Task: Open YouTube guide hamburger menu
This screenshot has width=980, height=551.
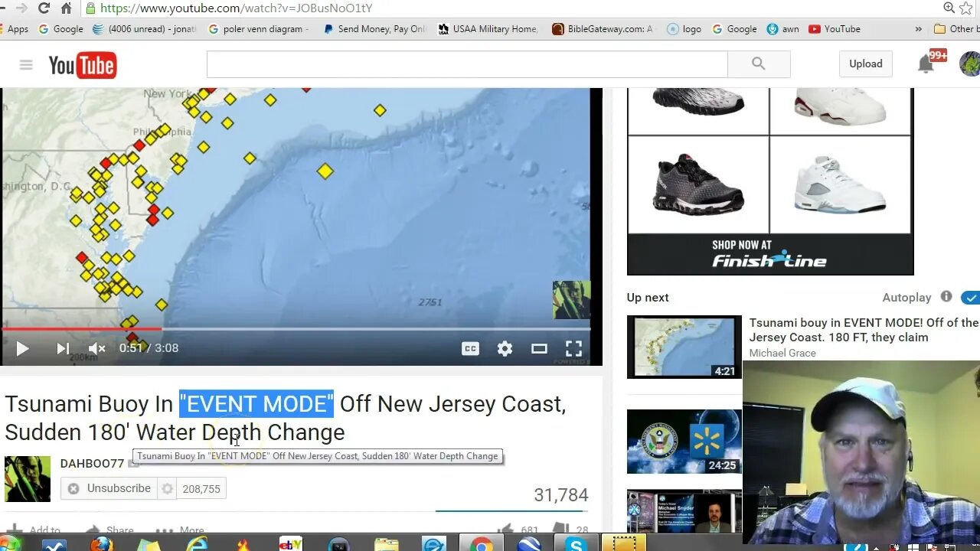Action: click(26, 64)
